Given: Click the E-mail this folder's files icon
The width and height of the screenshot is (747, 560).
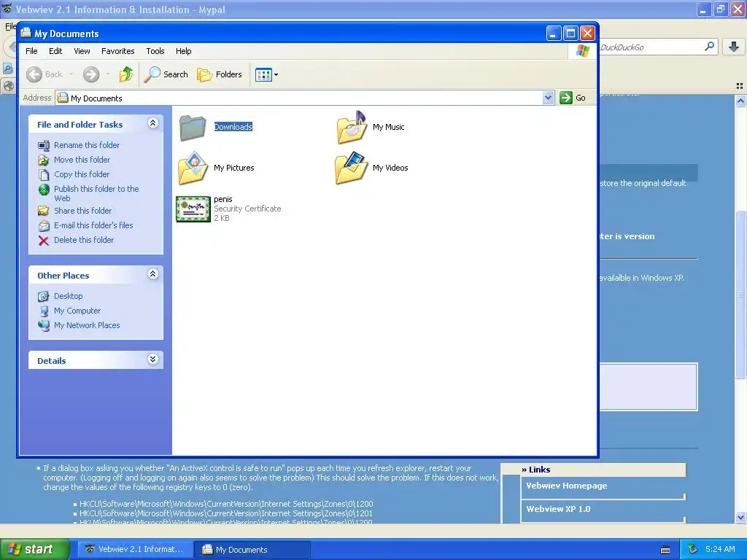Looking at the screenshot, I should [43, 226].
